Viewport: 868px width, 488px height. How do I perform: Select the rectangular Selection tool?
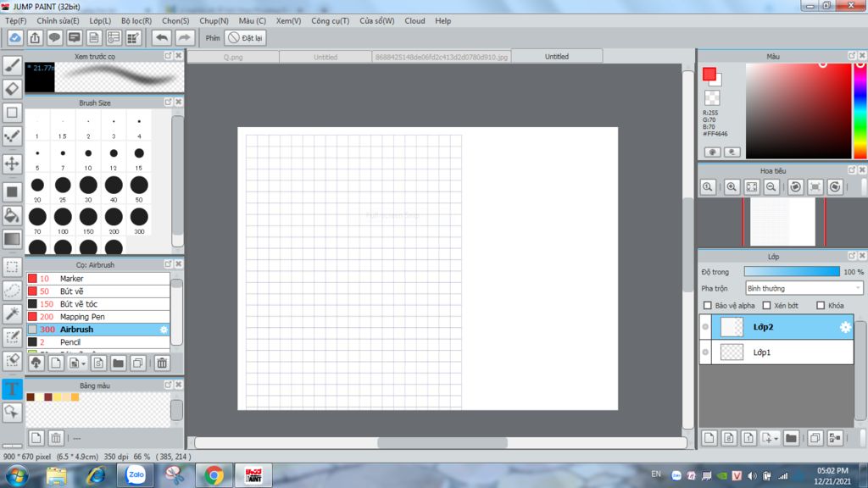12,267
